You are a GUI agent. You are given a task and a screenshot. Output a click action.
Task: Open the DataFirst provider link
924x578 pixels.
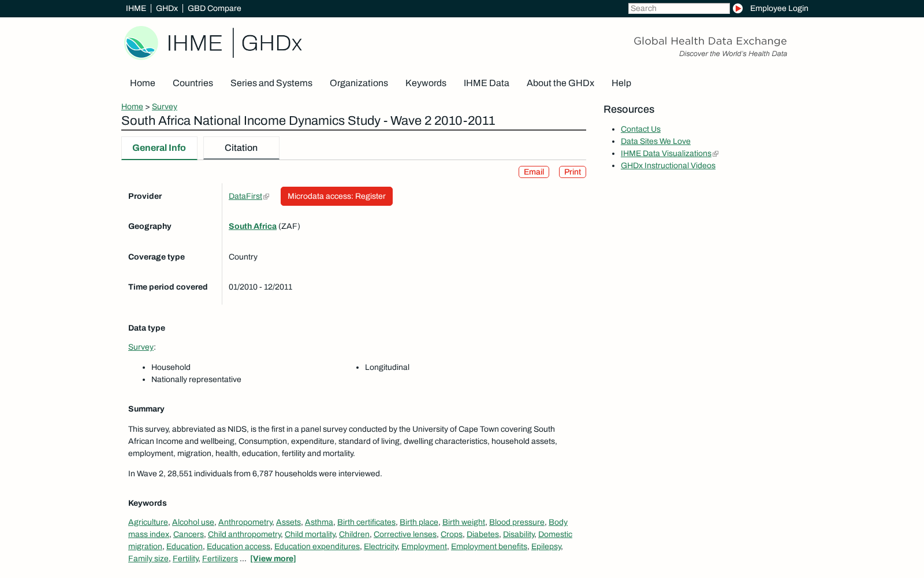coord(245,197)
